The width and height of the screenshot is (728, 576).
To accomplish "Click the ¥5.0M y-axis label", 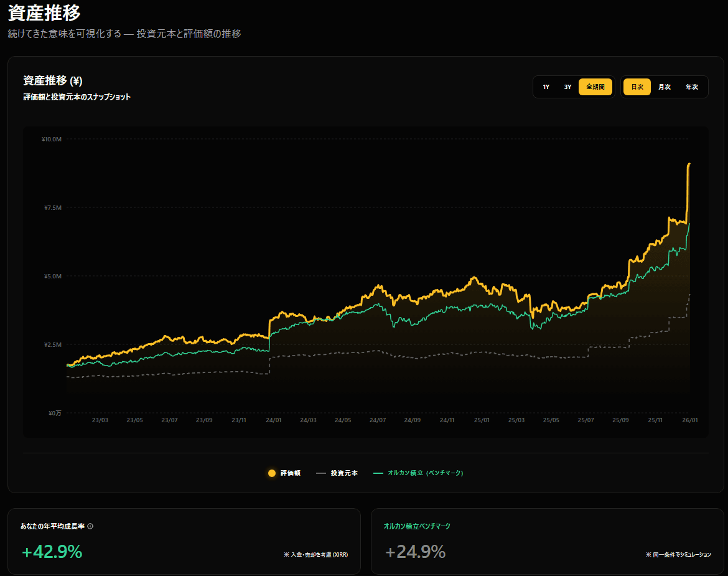I will click(x=52, y=276).
